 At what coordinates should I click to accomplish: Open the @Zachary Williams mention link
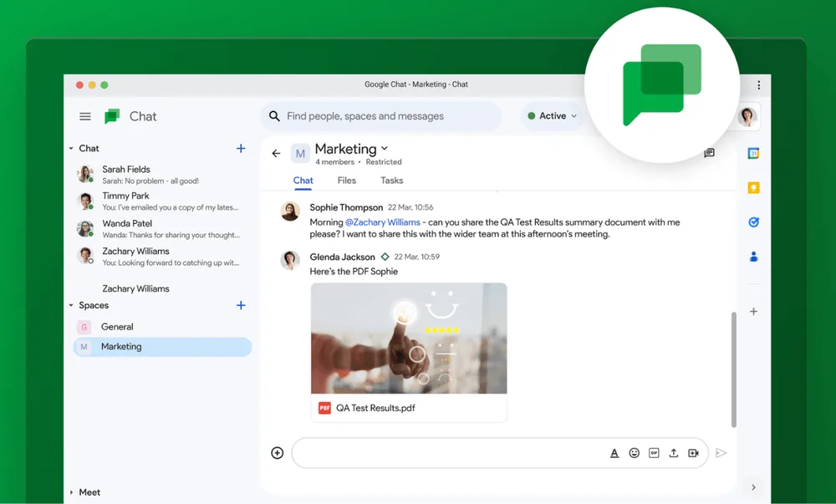[382, 222]
